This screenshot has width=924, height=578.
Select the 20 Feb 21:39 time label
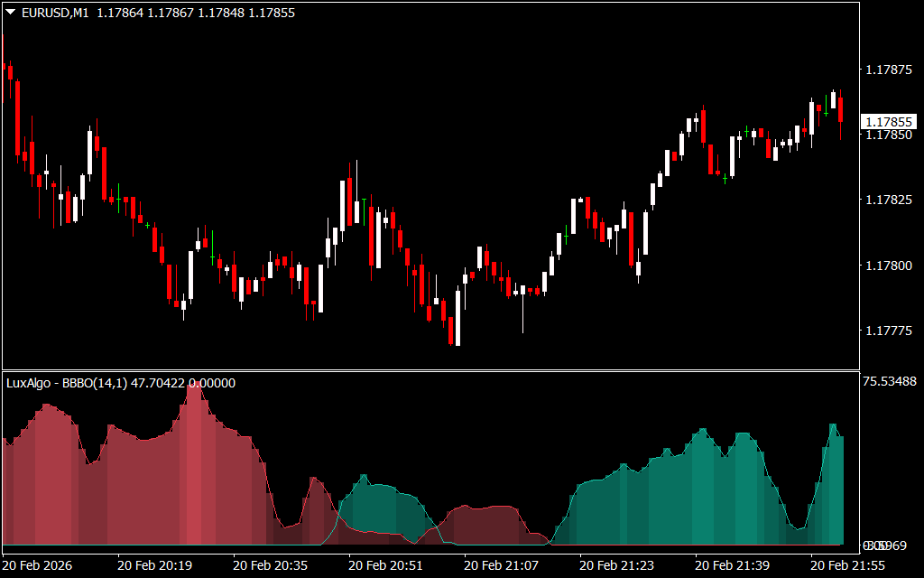click(x=732, y=564)
